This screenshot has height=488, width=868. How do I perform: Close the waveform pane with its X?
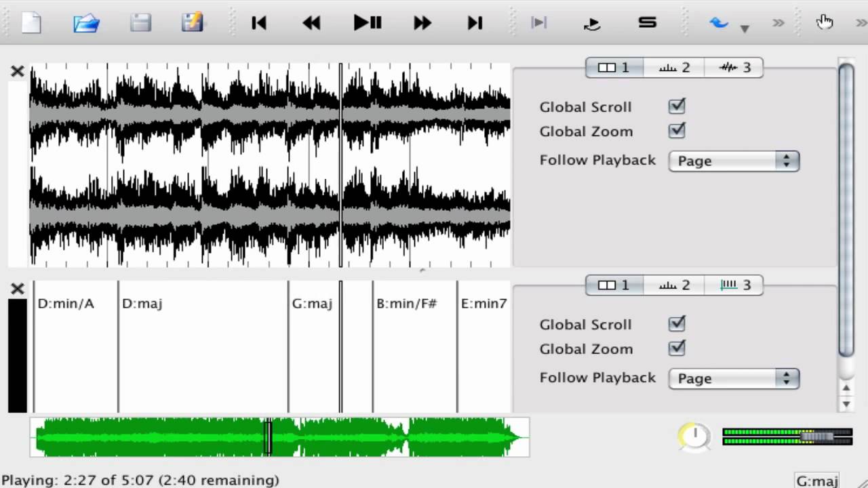tap(18, 71)
